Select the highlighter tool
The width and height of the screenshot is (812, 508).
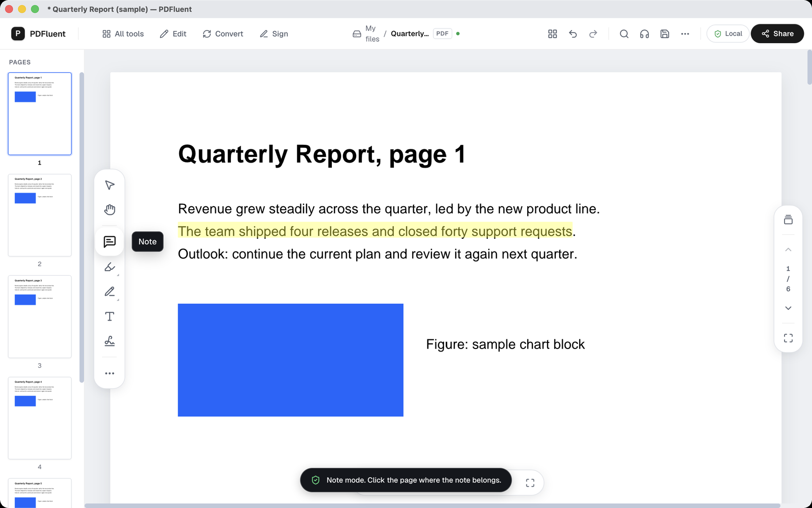click(110, 267)
